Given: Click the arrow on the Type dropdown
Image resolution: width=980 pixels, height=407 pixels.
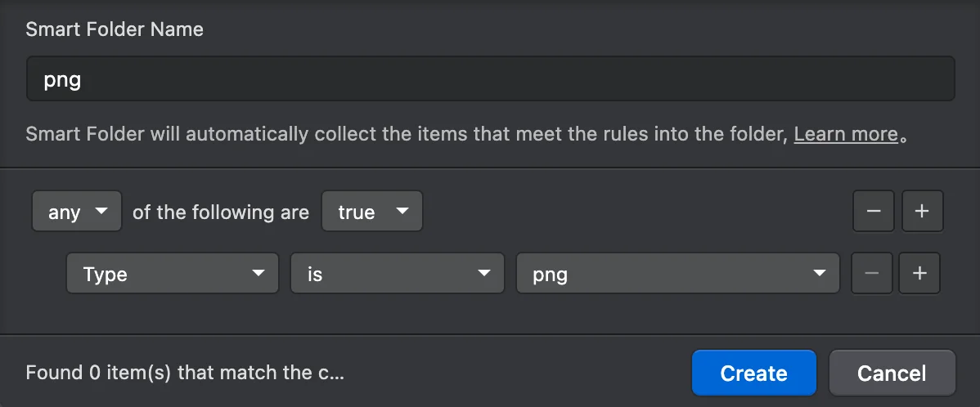Looking at the screenshot, I should click(258, 274).
